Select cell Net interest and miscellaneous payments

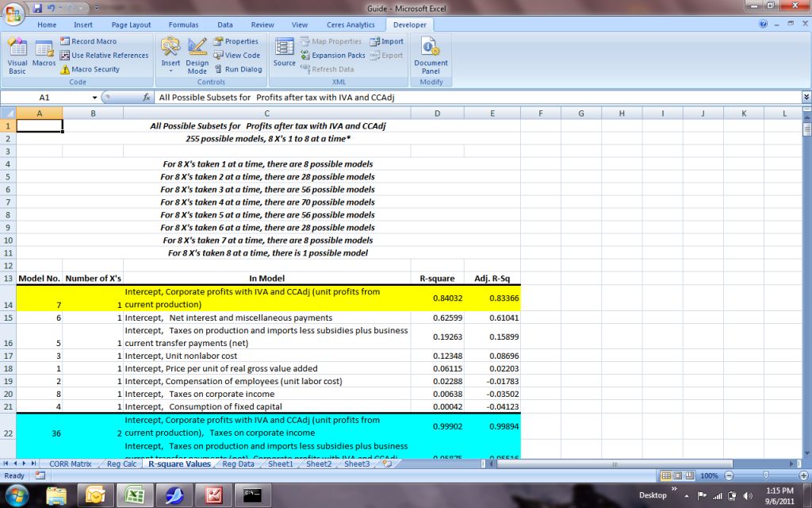coord(267,317)
